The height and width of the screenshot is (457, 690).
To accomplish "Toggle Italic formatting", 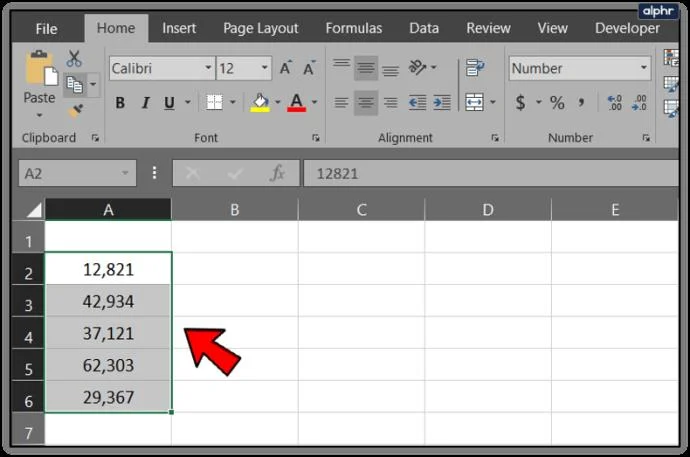I will click(145, 103).
